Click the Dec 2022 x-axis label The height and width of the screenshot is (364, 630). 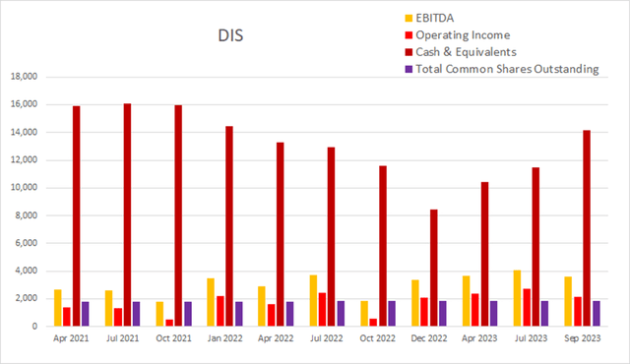pyautogui.click(x=429, y=338)
